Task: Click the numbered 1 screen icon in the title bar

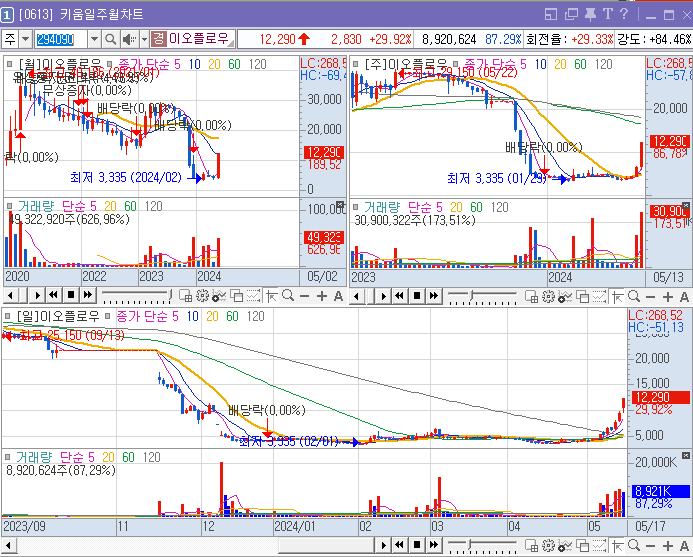Action: click(x=7, y=15)
